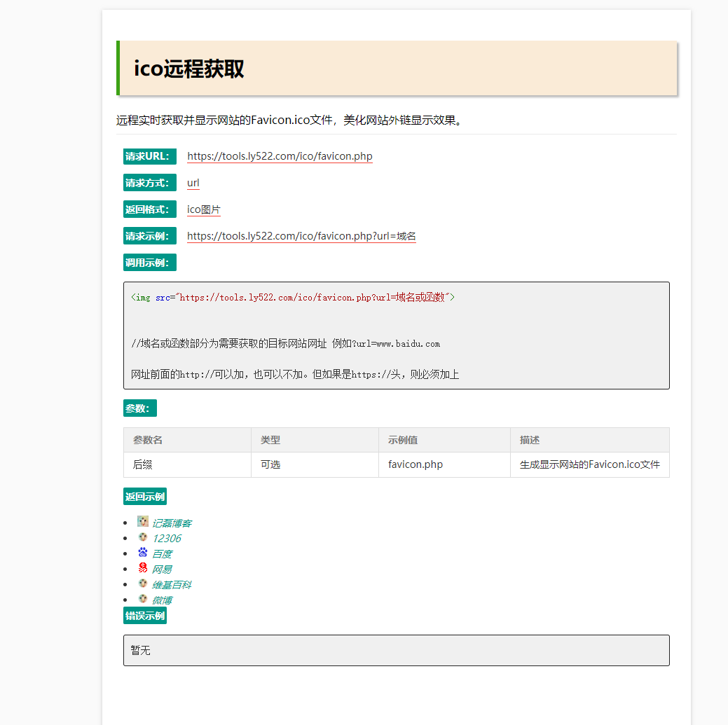
Task: Open the 记磊博客 link
Action: point(172,523)
